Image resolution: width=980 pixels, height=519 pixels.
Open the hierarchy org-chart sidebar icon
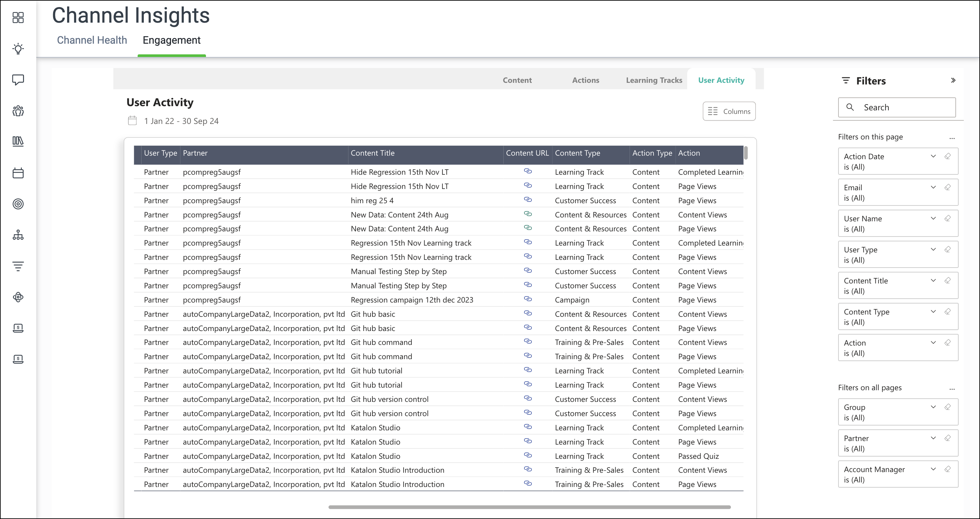(x=18, y=235)
